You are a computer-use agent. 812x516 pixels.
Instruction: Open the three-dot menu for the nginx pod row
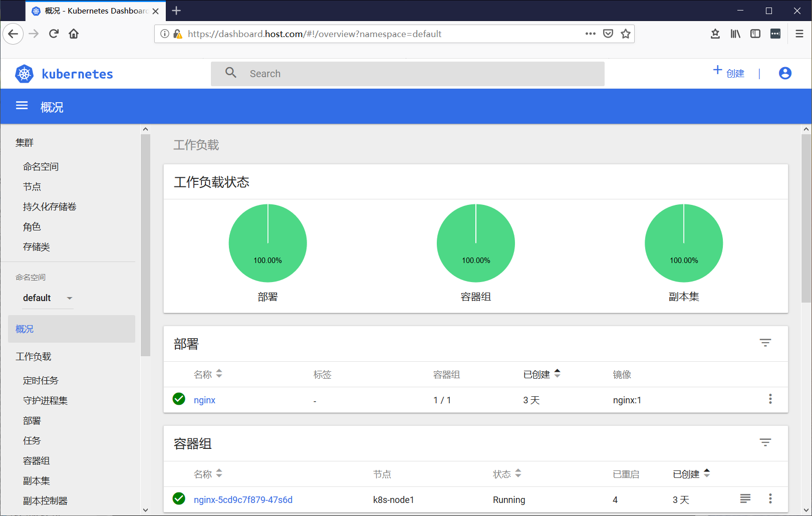pos(770,499)
